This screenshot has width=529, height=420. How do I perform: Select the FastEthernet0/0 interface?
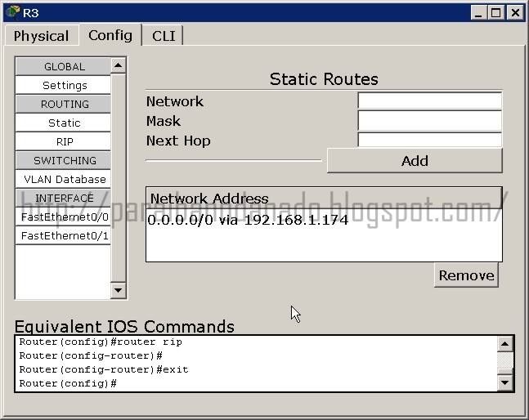(x=63, y=217)
